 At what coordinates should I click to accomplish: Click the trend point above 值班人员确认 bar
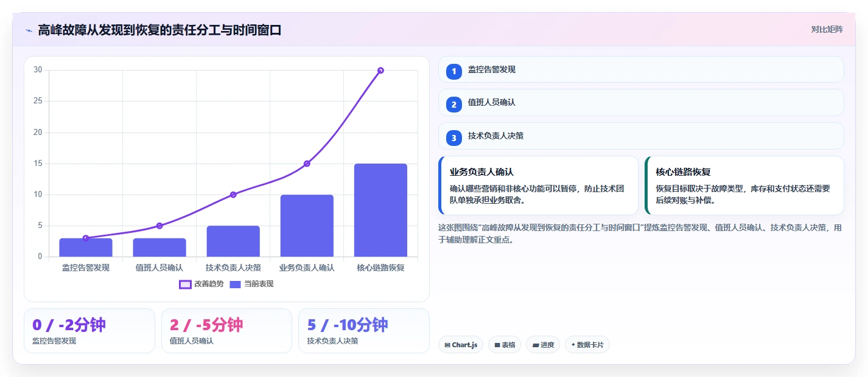[x=159, y=226]
